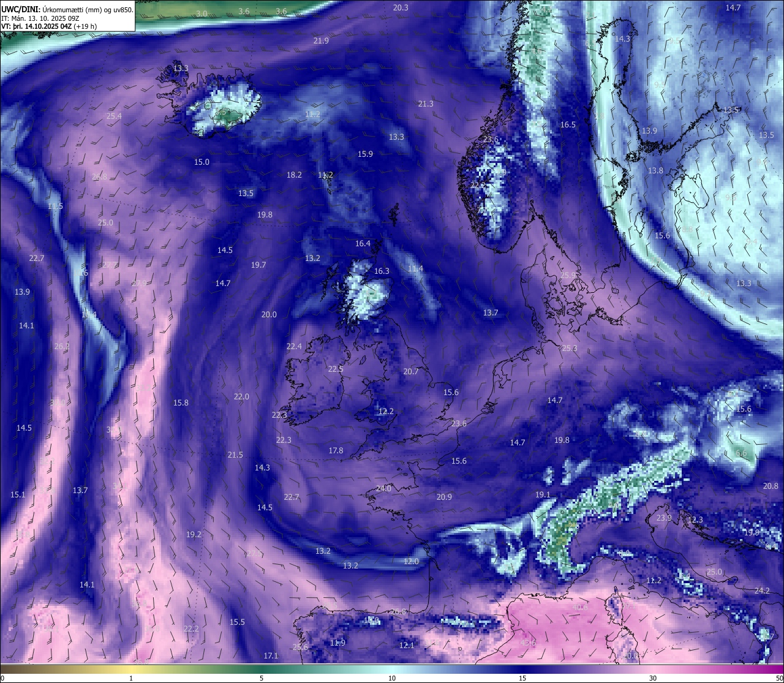Viewport: 784px width, 683px height.
Task: Click the 20.8 value at right edge
Action: tap(771, 486)
